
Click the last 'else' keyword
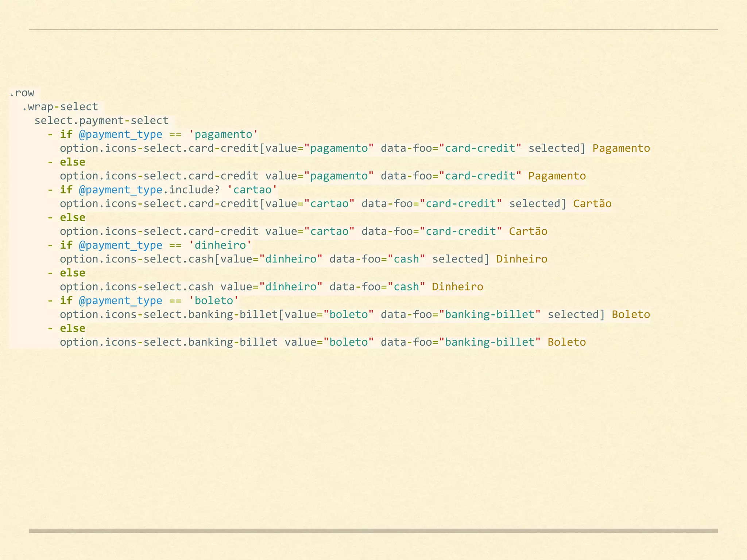tap(72, 328)
